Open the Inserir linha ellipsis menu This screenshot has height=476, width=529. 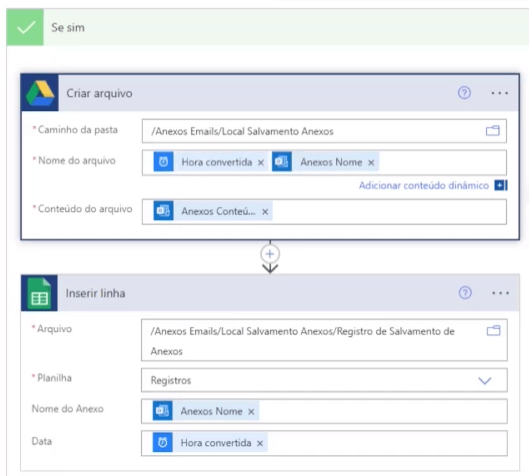point(500,293)
